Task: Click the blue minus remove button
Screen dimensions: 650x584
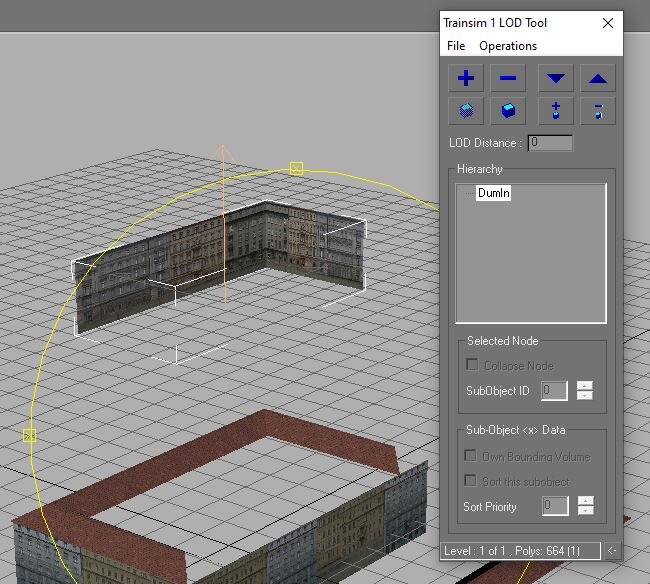Action: point(508,78)
